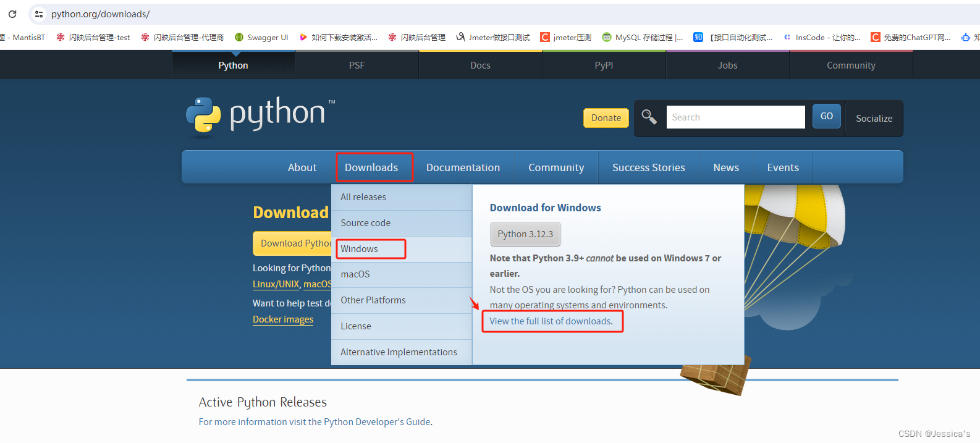The image size is (980, 443).
Task: Open the Swagger UI bookmark
Action: click(261, 37)
